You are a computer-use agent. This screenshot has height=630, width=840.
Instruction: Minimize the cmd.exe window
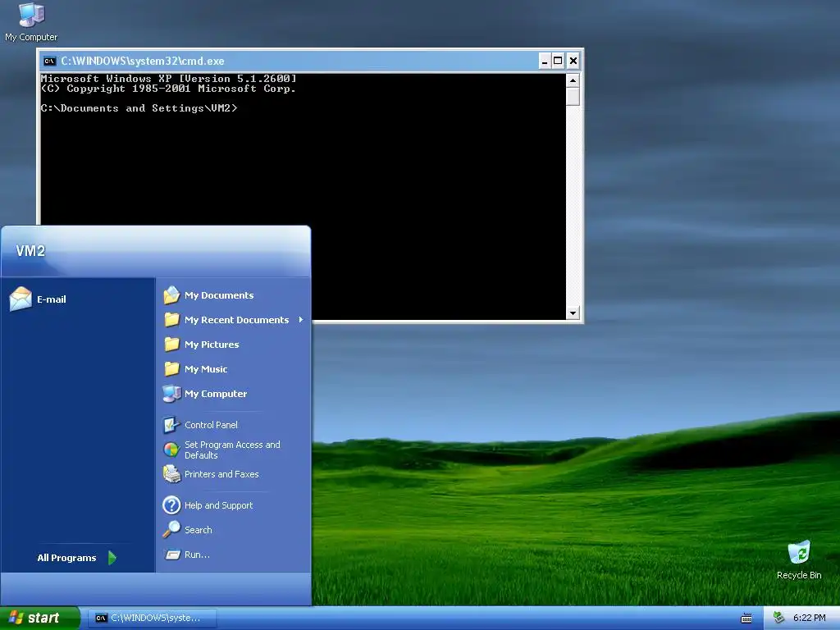click(545, 61)
